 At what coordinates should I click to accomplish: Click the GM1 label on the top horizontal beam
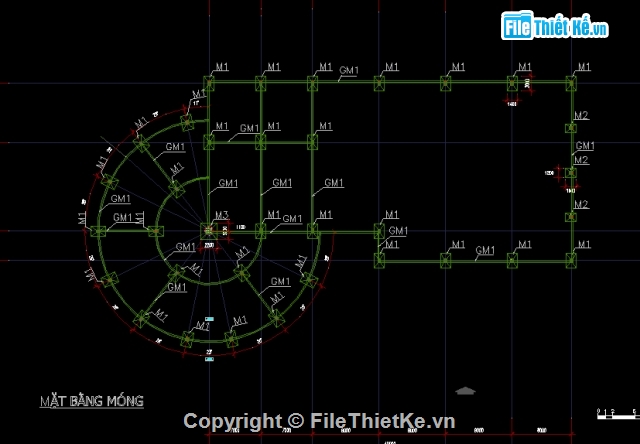(x=349, y=70)
